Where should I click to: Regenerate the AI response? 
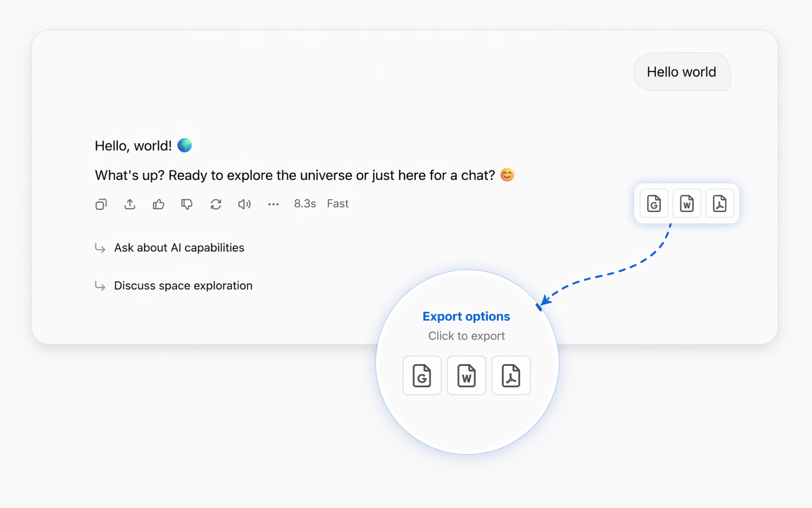pos(216,204)
